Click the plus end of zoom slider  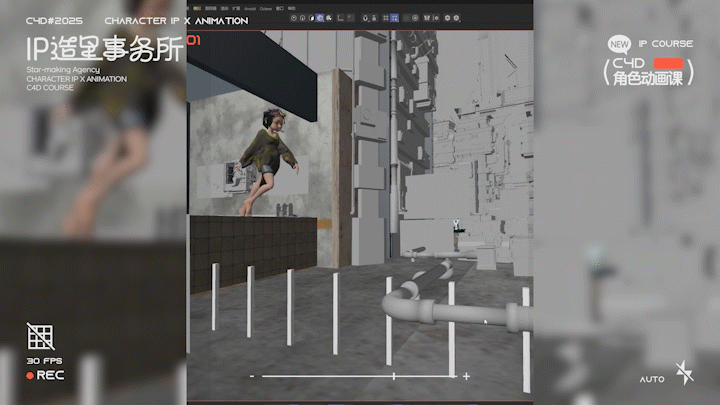pos(467,376)
